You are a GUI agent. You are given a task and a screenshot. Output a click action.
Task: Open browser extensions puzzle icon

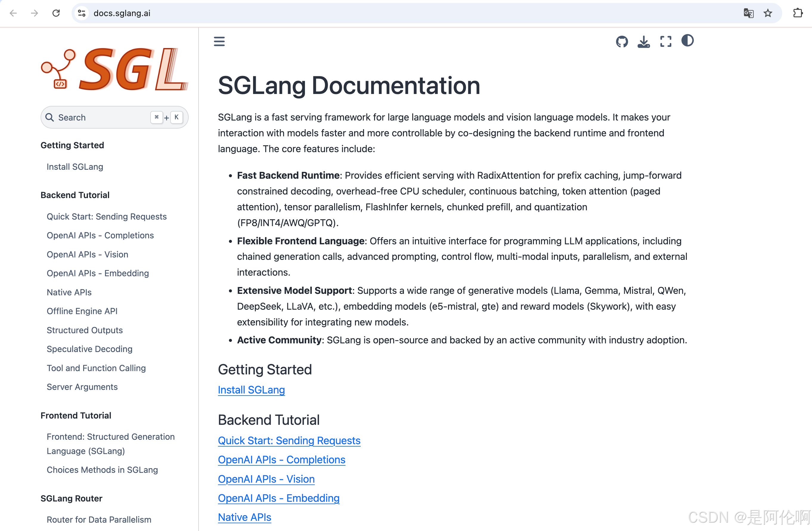[x=798, y=13]
